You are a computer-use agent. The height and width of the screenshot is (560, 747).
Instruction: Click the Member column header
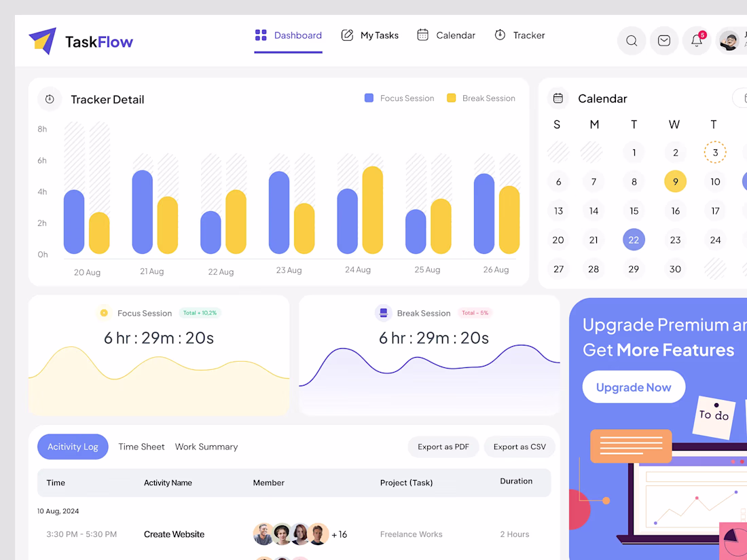click(269, 483)
